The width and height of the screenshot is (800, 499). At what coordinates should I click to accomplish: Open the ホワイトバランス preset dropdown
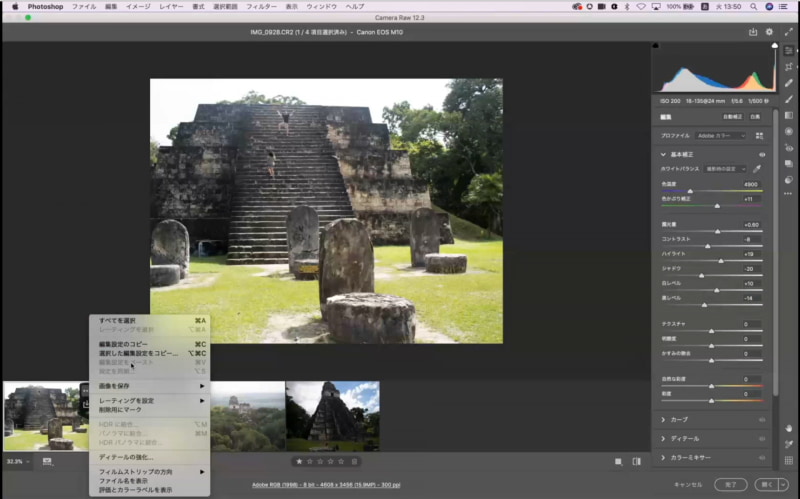click(725, 169)
